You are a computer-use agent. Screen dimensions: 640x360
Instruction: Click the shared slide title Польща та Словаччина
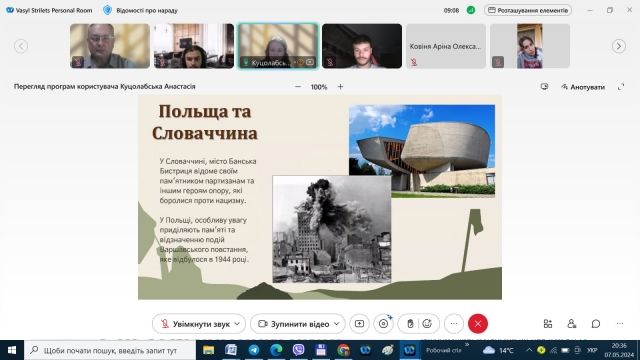(x=205, y=122)
